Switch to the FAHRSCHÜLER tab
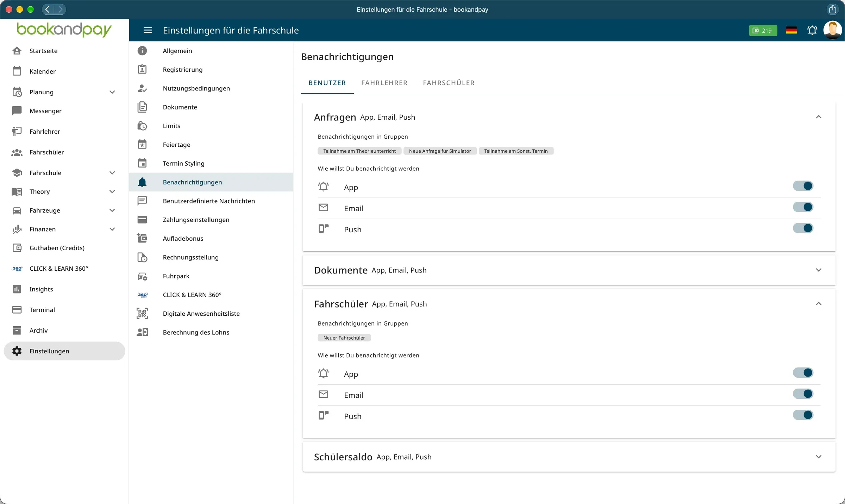Image resolution: width=845 pixels, height=504 pixels. click(x=449, y=83)
